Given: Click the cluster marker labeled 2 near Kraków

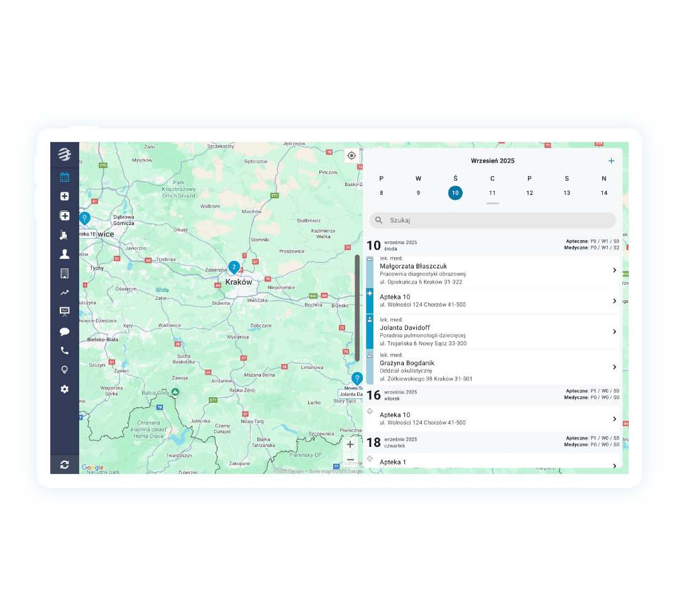Looking at the screenshot, I should pyautogui.click(x=234, y=268).
